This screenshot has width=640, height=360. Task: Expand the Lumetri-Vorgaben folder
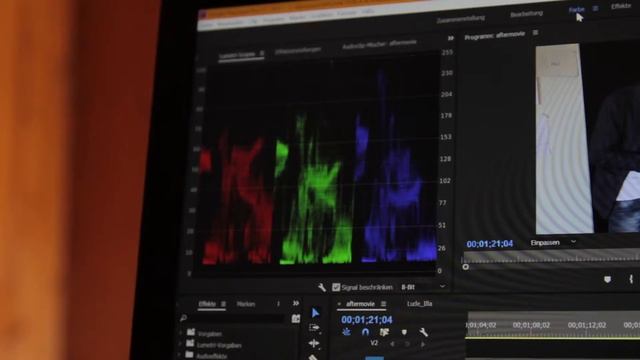tap(180, 344)
